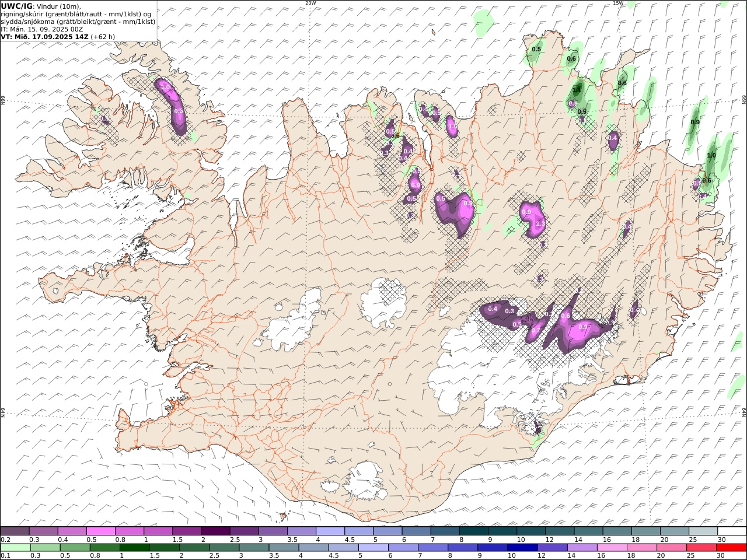This screenshot has width=747, height=560.
Task: Click the '15W' longitude label
Action: point(618,3)
